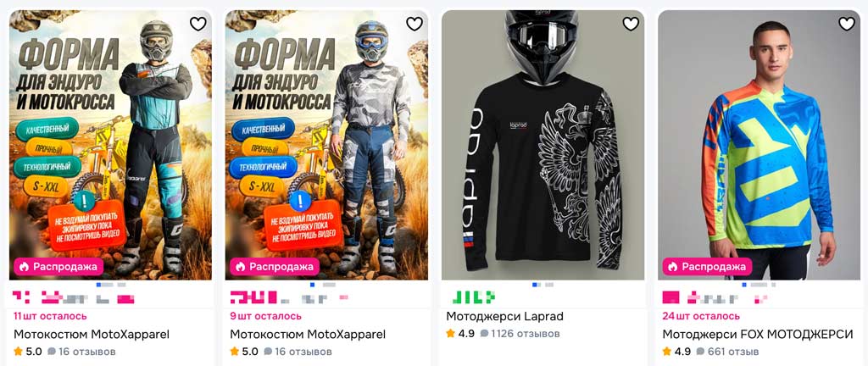The image size is (868, 366).
Task: Favorite the camo MotoXapparel suit with heart
Action: 414,23
